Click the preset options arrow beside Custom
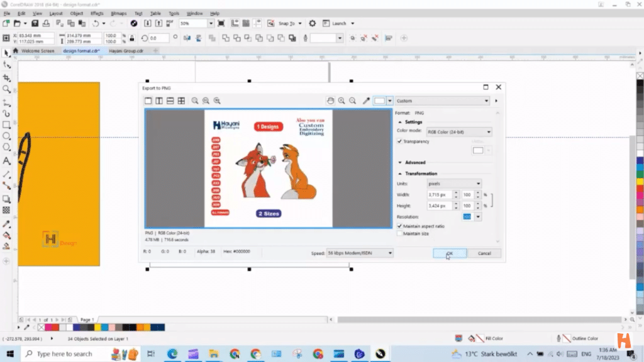The height and width of the screenshot is (362, 644). (x=496, y=101)
